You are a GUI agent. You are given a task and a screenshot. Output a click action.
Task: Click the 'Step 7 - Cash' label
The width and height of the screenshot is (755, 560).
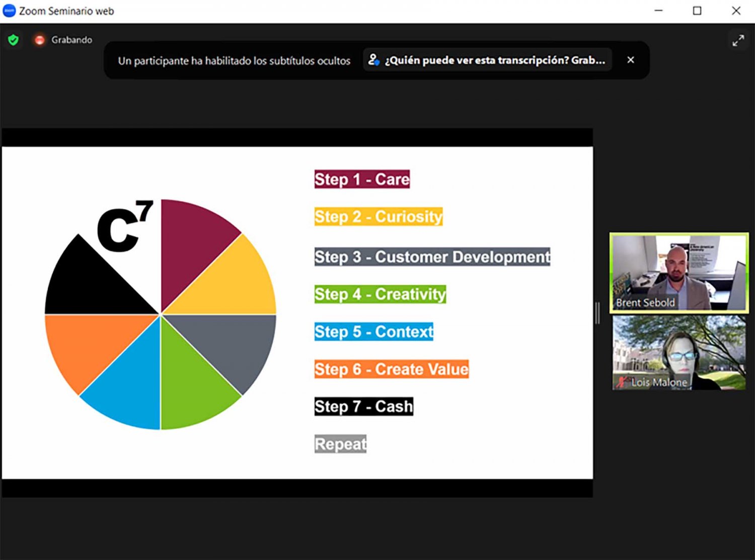pos(363,406)
